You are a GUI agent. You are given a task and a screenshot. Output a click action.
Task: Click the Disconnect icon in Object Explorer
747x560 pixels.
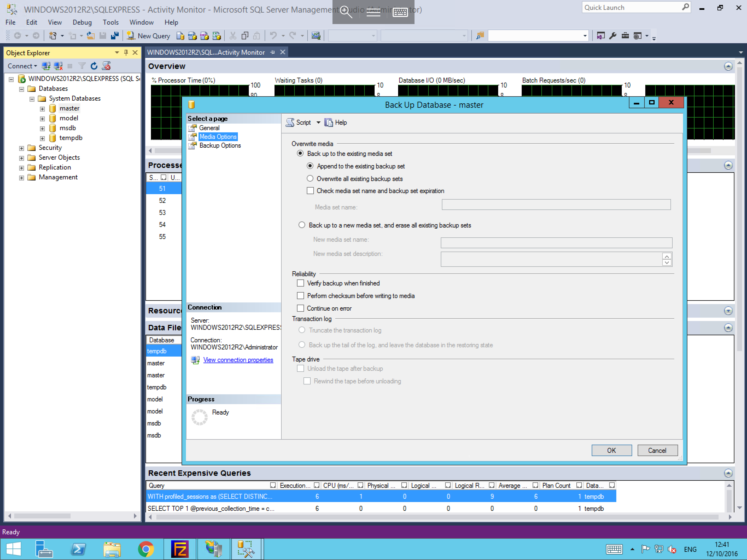(x=58, y=66)
